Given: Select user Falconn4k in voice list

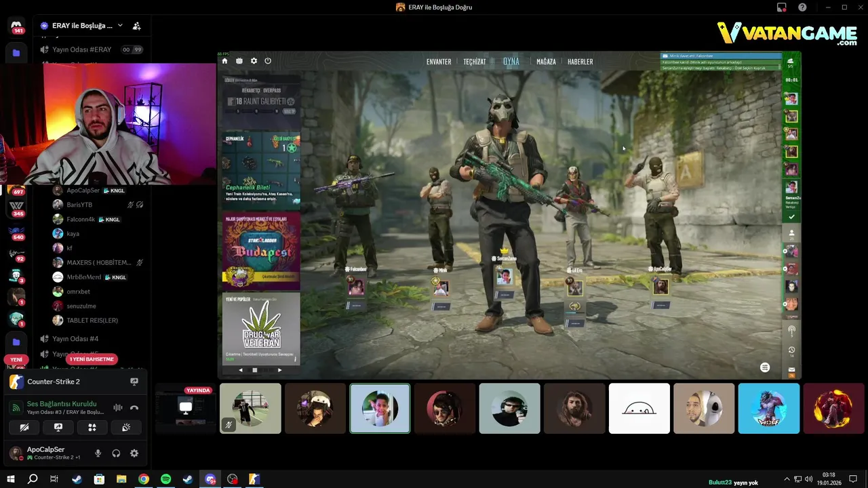Looking at the screenshot, I should (x=98, y=219).
